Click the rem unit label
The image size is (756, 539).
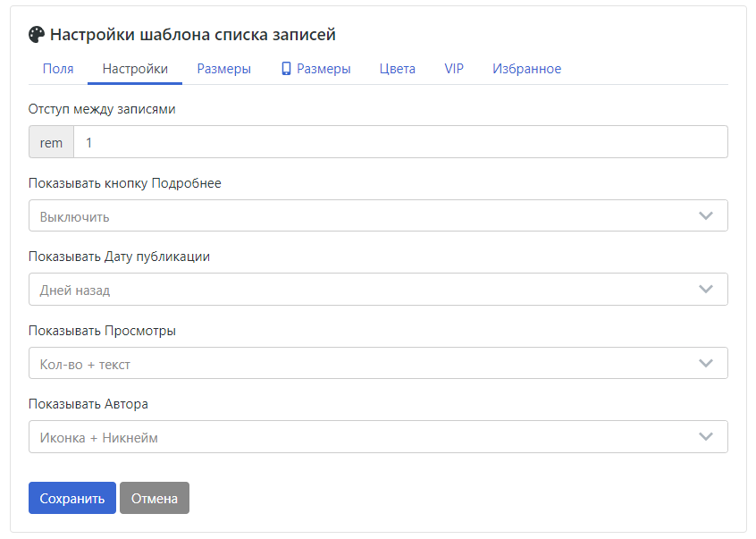pos(51,142)
